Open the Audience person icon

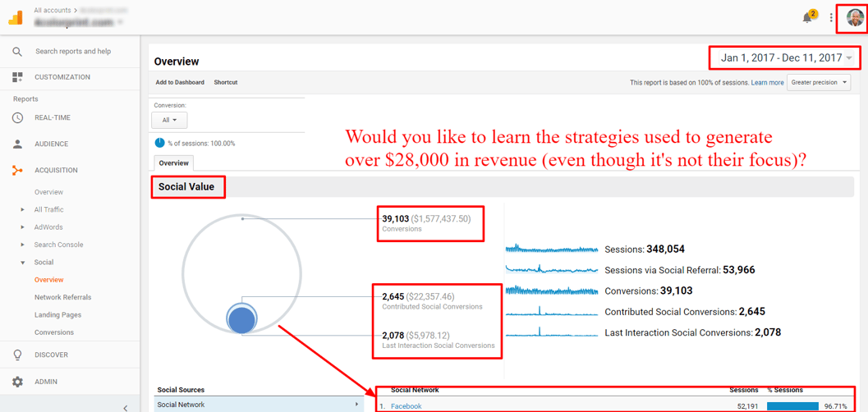tap(17, 144)
